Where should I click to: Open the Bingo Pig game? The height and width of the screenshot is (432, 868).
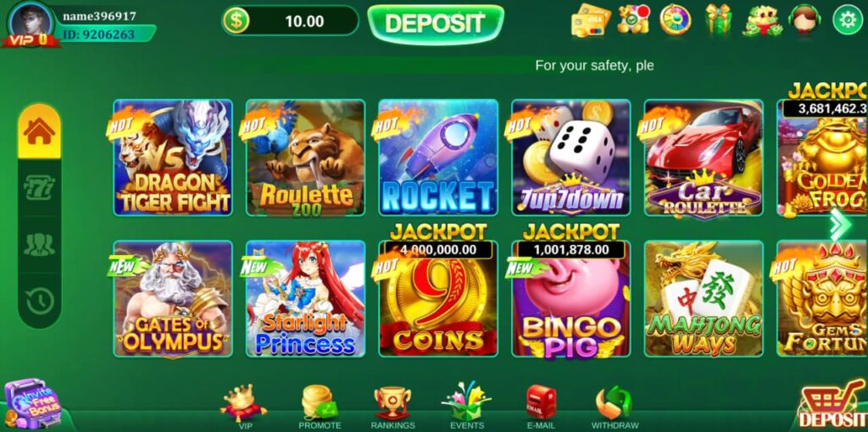point(570,299)
